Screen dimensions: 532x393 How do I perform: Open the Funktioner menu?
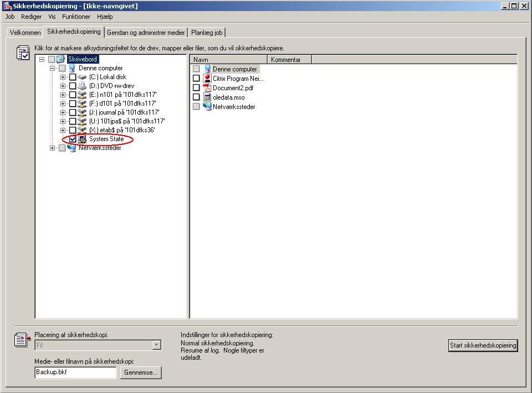click(x=76, y=17)
